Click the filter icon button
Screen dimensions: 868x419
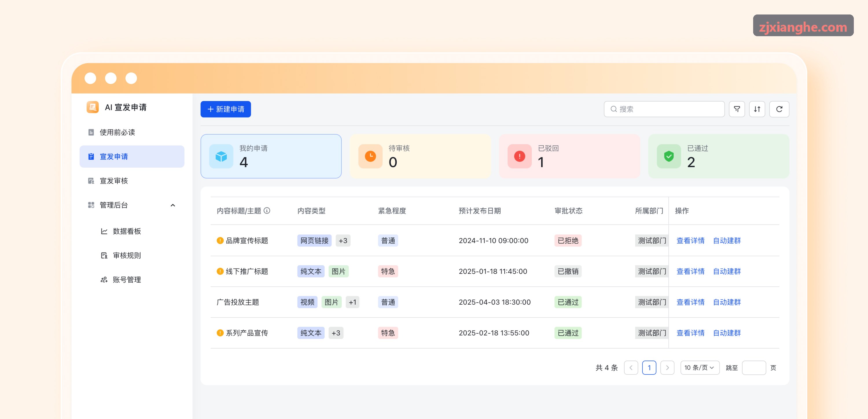click(737, 109)
